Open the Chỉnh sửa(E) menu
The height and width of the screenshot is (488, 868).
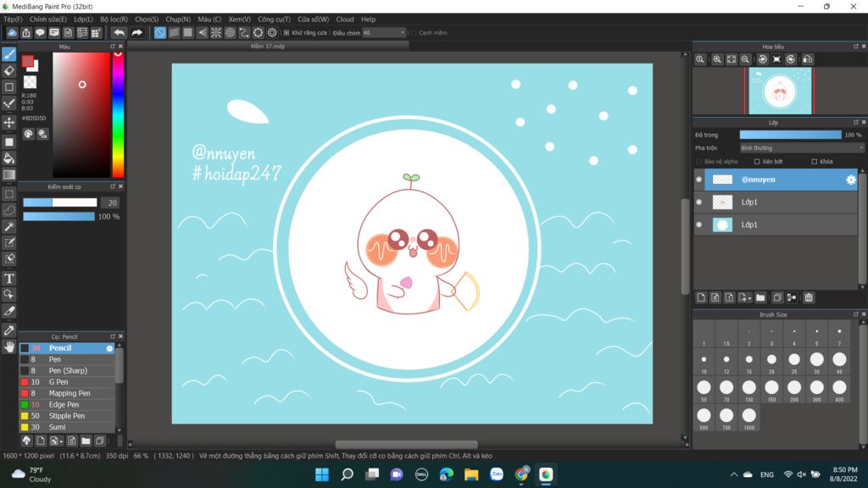click(x=48, y=19)
